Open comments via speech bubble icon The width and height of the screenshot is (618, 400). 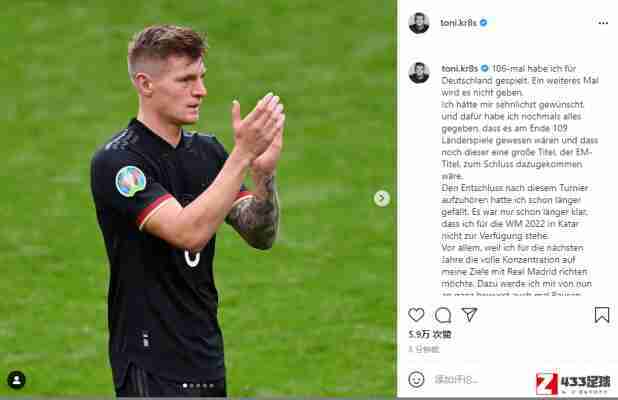[x=443, y=315]
